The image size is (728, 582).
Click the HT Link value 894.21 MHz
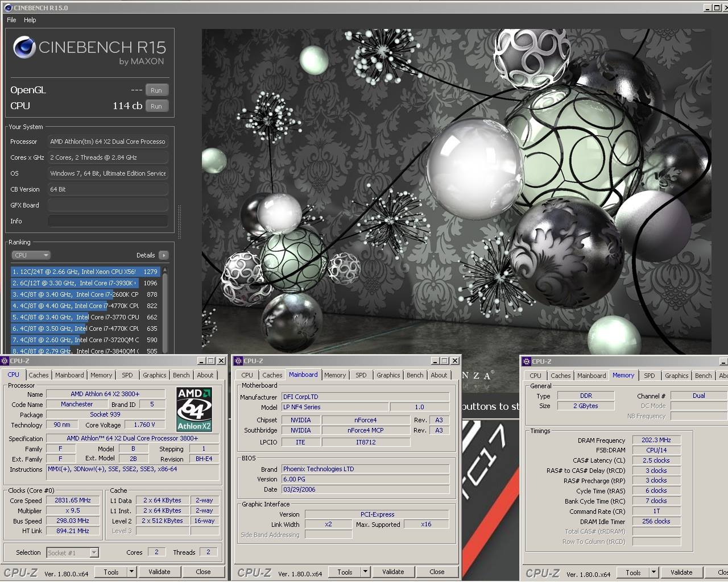pyautogui.click(x=73, y=531)
